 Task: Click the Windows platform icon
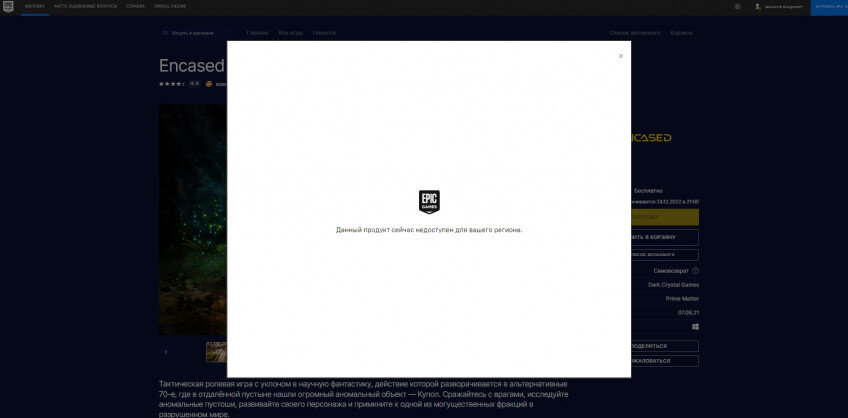(x=695, y=327)
